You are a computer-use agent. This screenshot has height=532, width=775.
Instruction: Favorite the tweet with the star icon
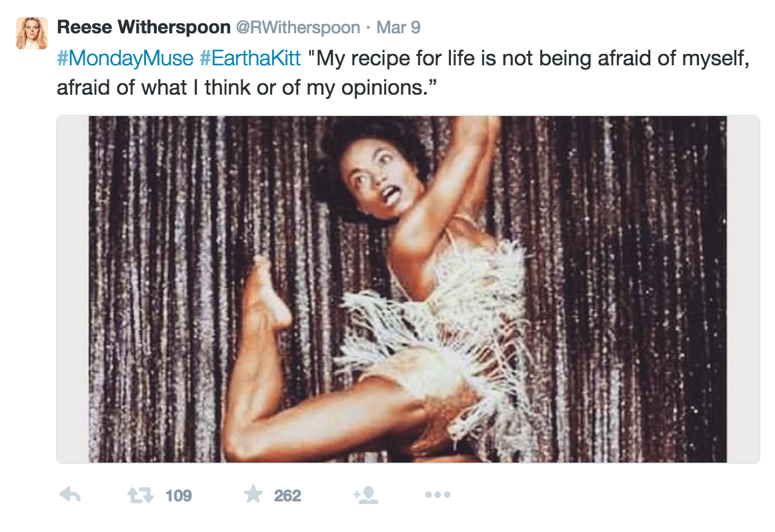pyautogui.click(x=253, y=494)
